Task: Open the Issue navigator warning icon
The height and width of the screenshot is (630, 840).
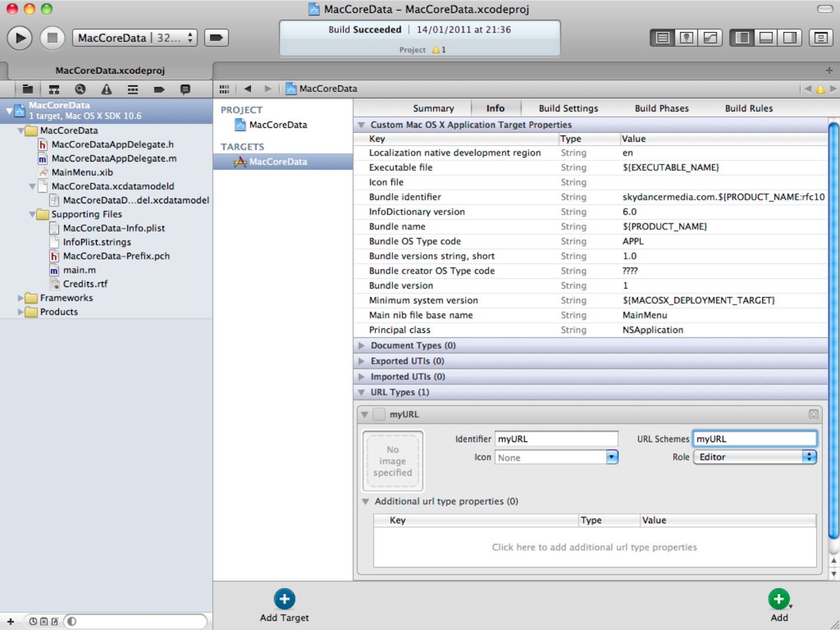Action: point(106,89)
